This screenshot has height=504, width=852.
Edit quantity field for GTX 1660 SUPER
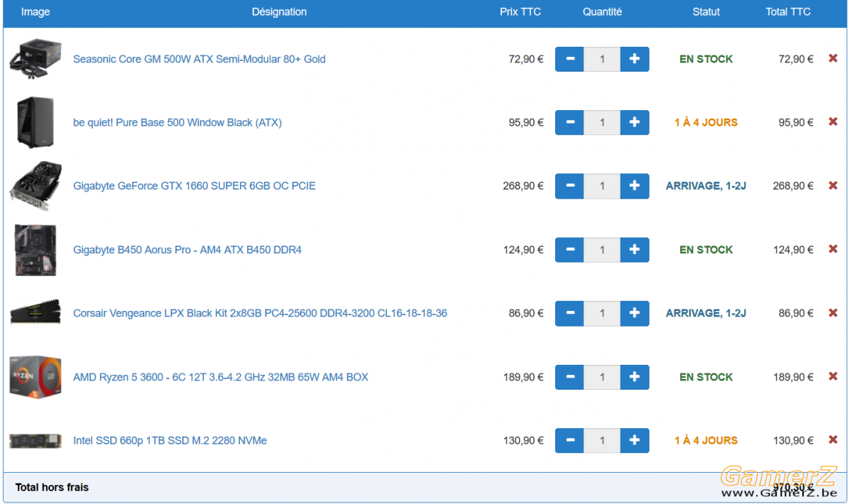point(602,186)
